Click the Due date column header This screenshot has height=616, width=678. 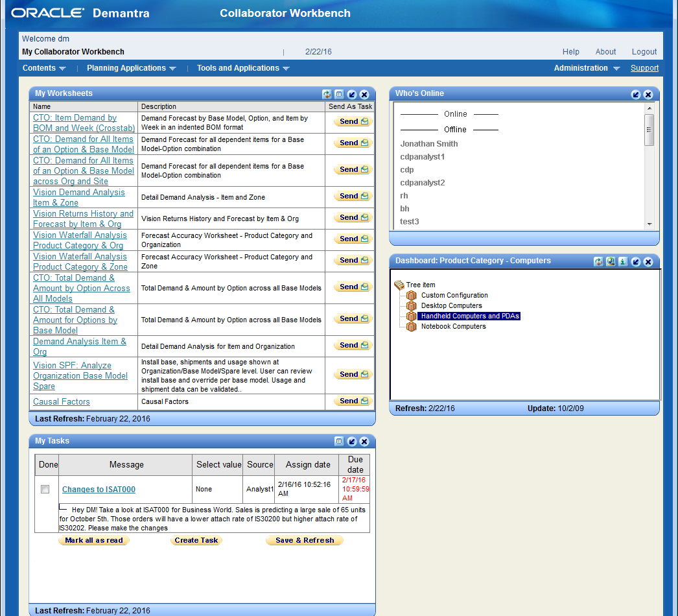(355, 465)
